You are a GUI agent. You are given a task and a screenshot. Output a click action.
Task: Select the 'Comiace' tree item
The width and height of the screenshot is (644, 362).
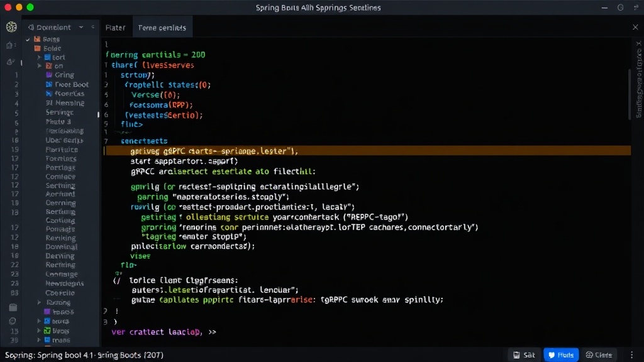pos(60,177)
